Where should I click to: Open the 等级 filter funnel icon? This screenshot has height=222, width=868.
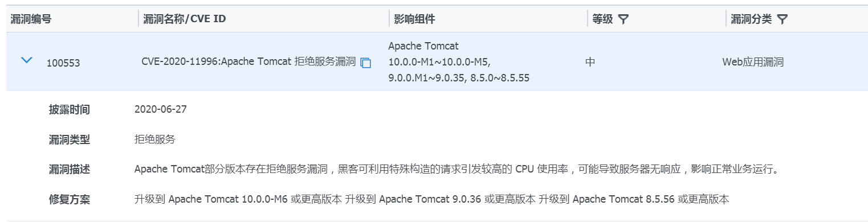point(624,19)
